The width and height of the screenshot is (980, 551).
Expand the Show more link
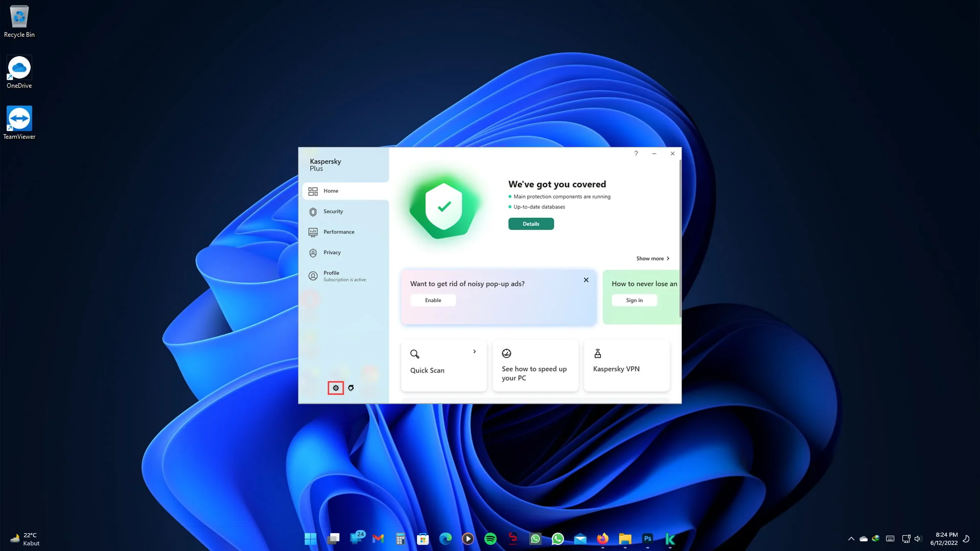pyautogui.click(x=653, y=259)
